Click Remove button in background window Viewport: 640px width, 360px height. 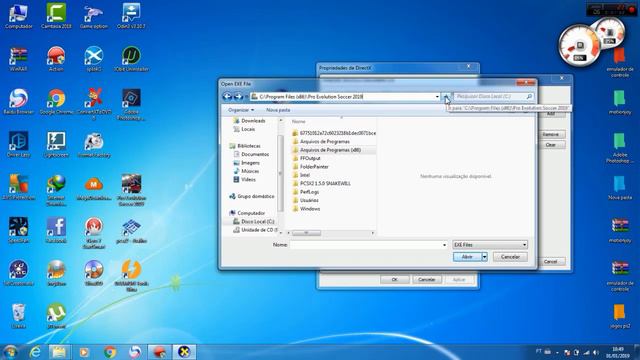click(x=551, y=134)
